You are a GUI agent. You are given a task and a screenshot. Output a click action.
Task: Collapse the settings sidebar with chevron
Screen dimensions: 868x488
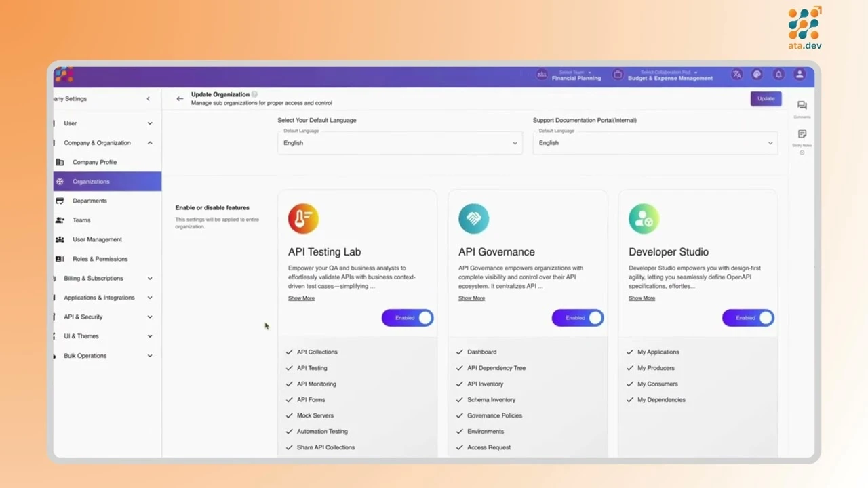pos(149,99)
